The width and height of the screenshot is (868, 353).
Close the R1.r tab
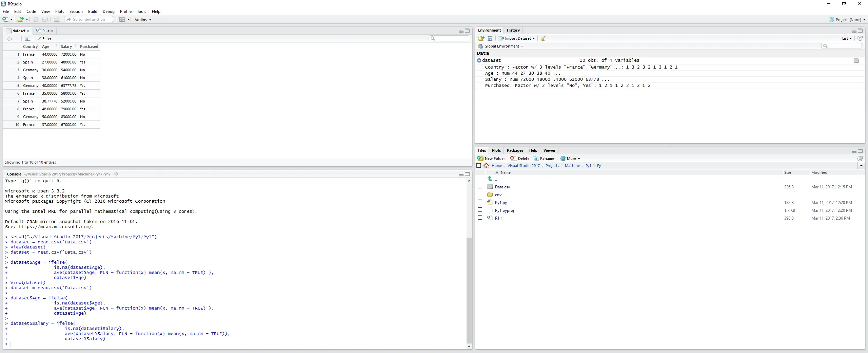(x=52, y=31)
